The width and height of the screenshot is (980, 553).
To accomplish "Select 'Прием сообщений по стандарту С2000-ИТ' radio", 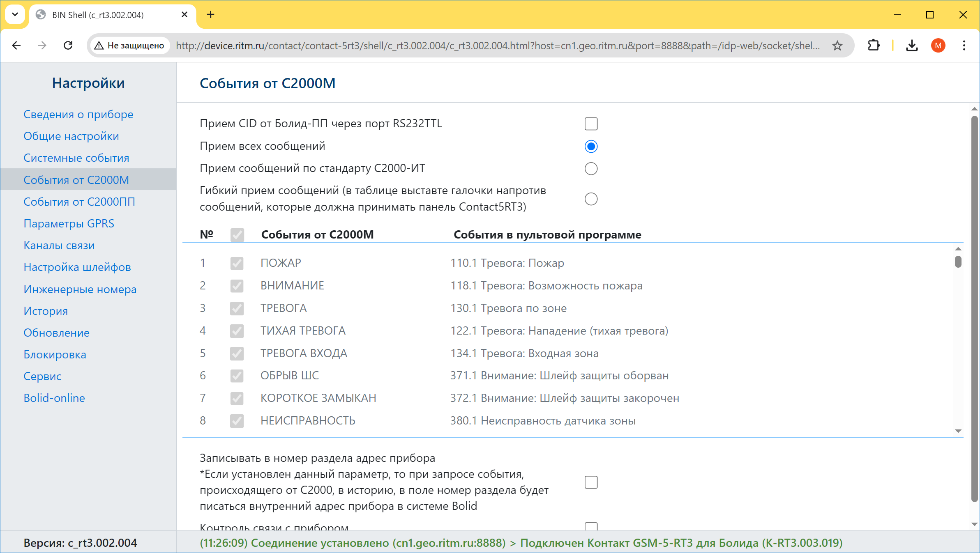I will [591, 168].
